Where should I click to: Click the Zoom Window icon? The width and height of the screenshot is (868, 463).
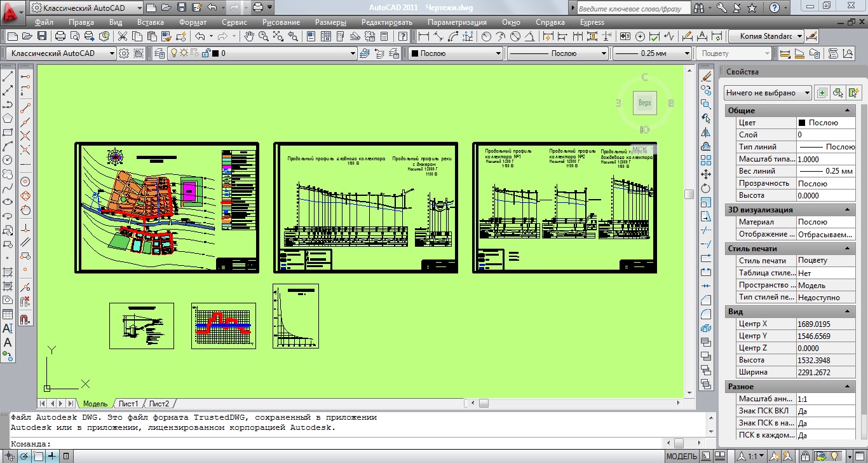tap(279, 36)
